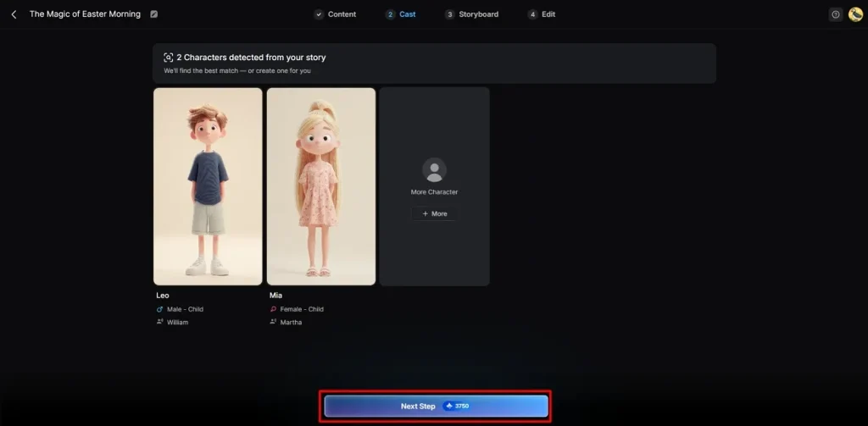Click the 'Male - Child' label
This screenshot has width=868, height=426.
coord(186,309)
